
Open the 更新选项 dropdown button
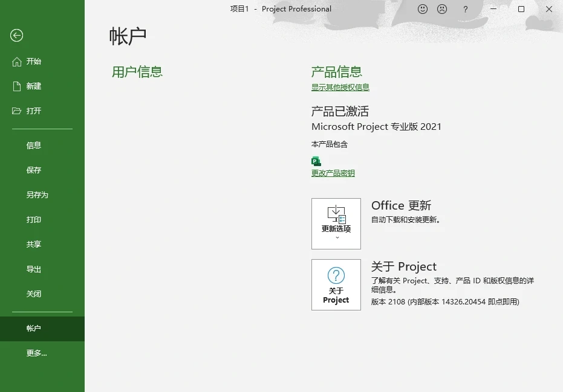coord(336,224)
